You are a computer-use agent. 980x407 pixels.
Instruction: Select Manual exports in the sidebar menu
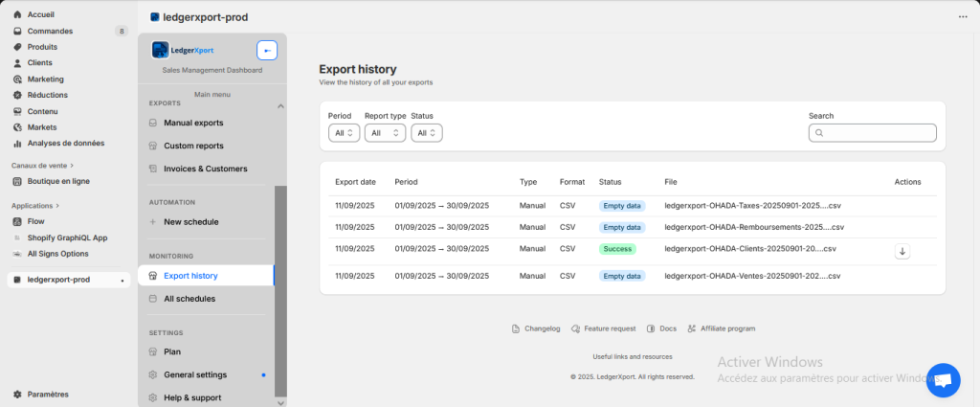193,123
